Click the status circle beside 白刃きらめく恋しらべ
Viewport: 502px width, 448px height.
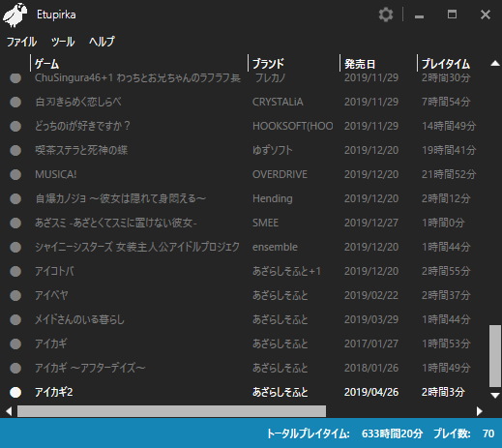(15, 102)
